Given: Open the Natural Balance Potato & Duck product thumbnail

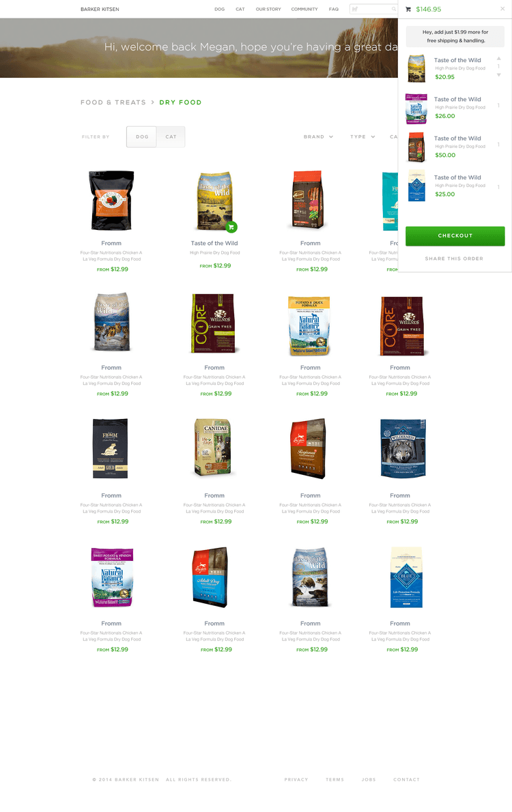Looking at the screenshot, I should click(x=309, y=325).
